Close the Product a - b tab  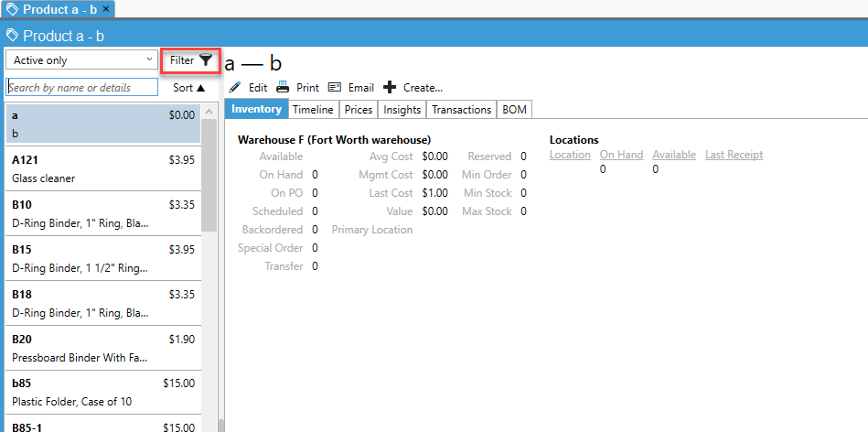[x=106, y=9]
